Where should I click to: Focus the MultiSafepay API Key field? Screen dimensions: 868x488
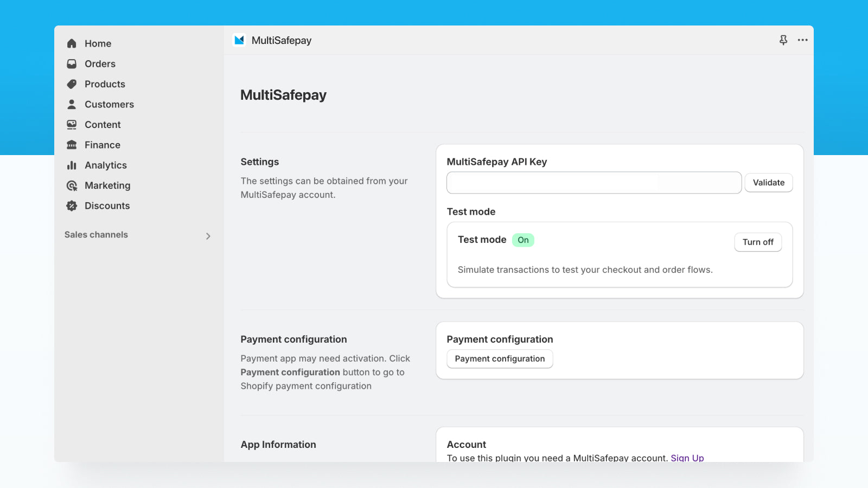point(594,183)
